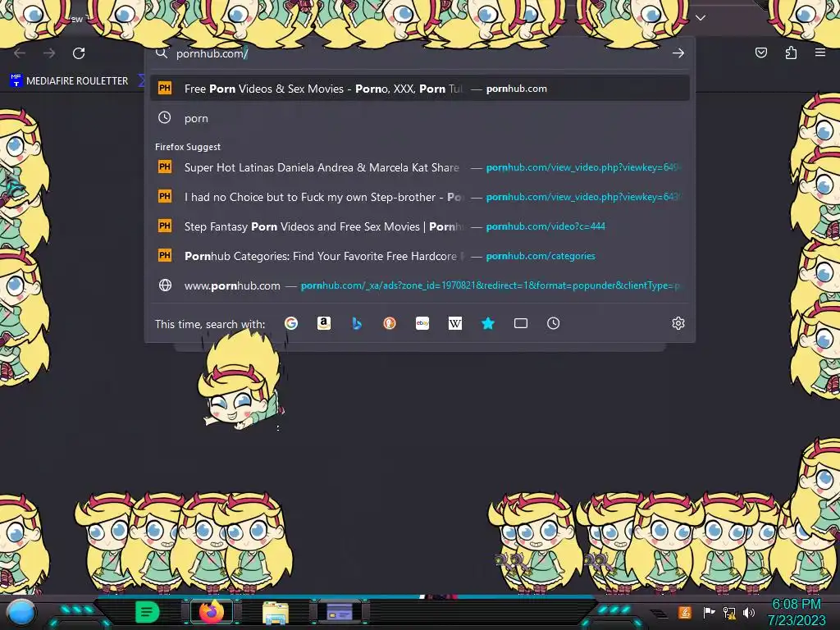The height and width of the screenshot is (630, 840).
Task: Click the 'Firefox Suggest' heading label
Action: point(188,147)
